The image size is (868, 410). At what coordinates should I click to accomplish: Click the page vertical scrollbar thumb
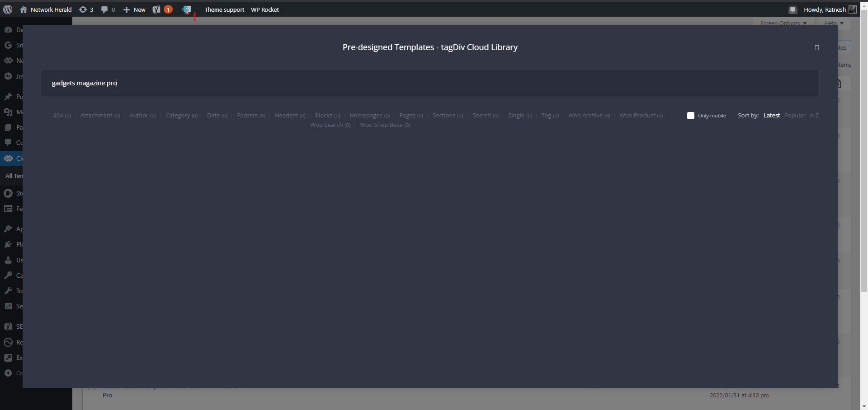click(864, 150)
